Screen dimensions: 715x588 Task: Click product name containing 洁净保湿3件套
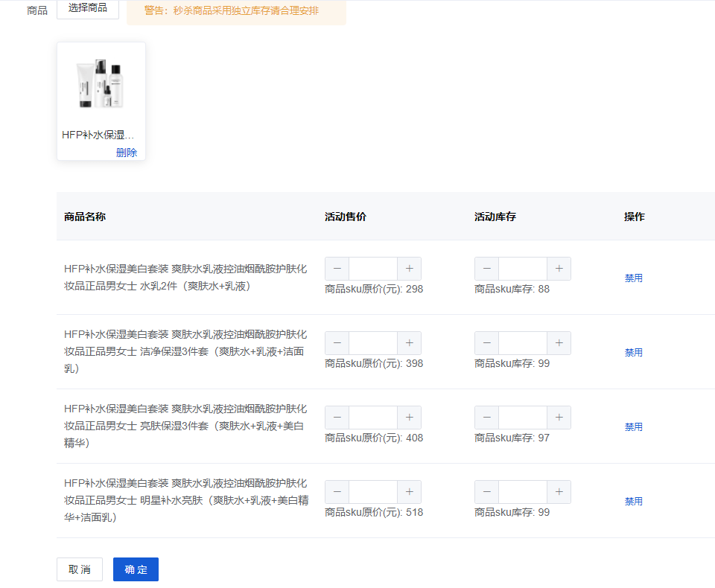click(x=185, y=351)
